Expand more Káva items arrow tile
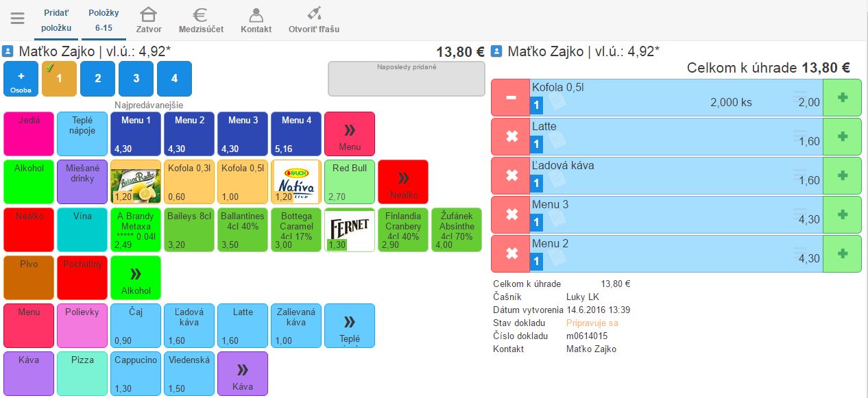Screen dimensions: 868x398 coord(243,374)
